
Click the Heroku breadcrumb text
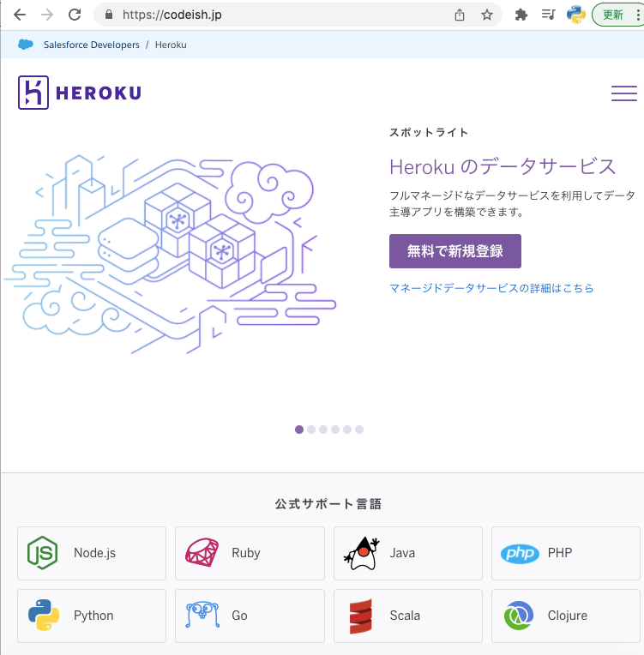pos(171,45)
